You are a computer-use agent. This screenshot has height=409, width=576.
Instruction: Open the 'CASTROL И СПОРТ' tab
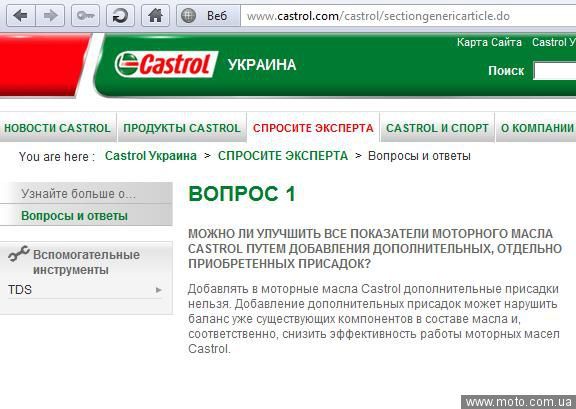point(437,128)
